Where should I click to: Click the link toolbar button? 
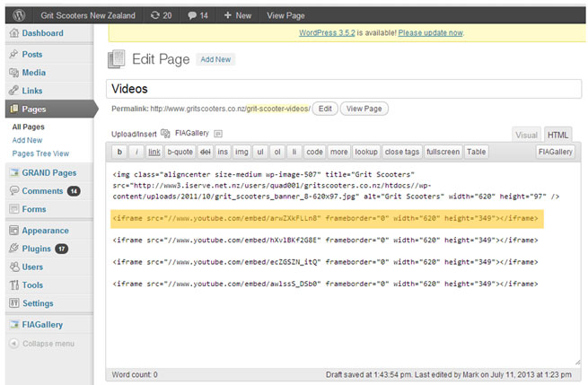tap(154, 152)
